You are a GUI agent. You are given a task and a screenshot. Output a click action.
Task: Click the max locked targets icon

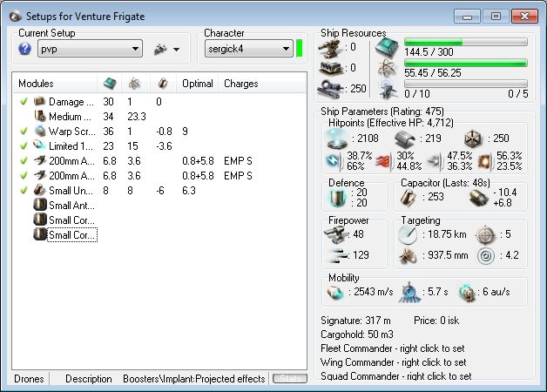pos(486,234)
